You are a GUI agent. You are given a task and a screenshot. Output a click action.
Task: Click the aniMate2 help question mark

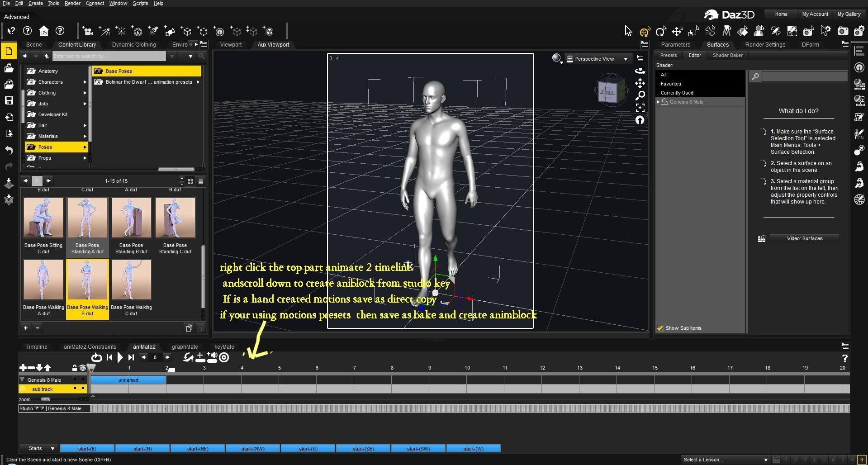(844, 358)
